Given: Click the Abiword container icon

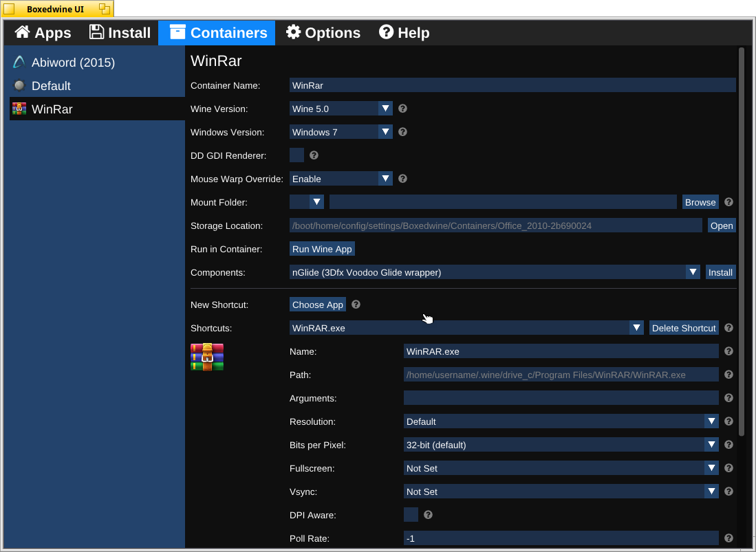Looking at the screenshot, I should point(19,62).
